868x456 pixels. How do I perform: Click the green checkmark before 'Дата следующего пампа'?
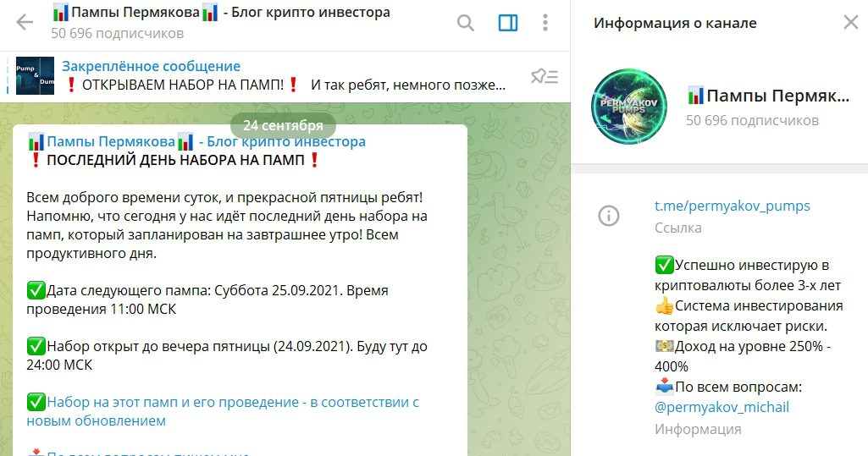[x=36, y=290]
